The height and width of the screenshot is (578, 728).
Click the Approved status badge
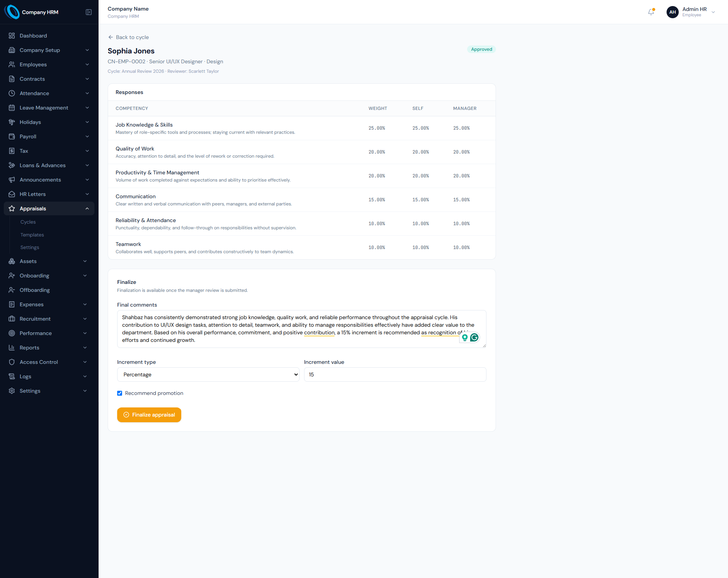[482, 49]
